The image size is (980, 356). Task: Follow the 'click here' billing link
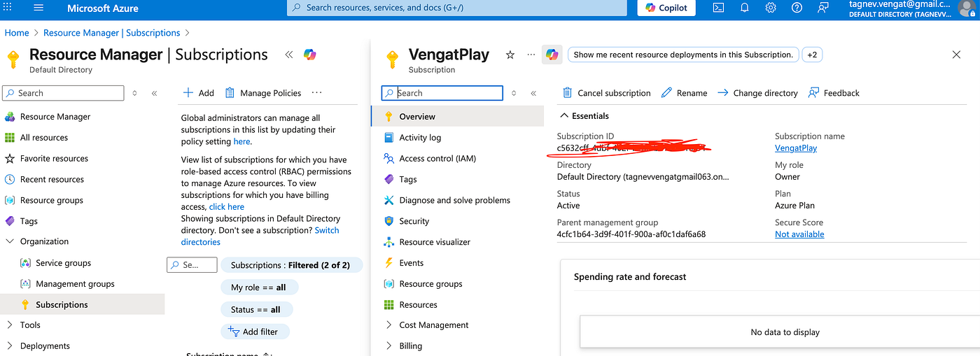click(227, 207)
